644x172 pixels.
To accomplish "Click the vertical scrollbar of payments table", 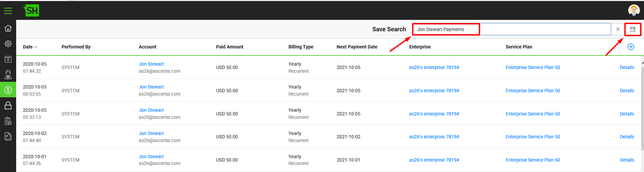I will tap(642, 114).
